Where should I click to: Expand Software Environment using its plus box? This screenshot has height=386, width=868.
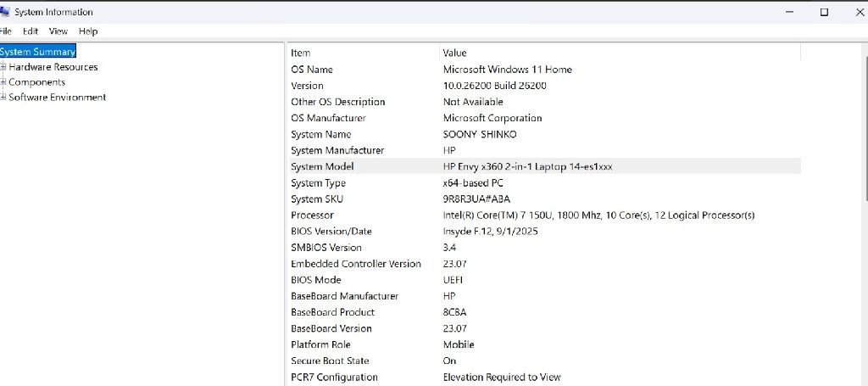3,98
